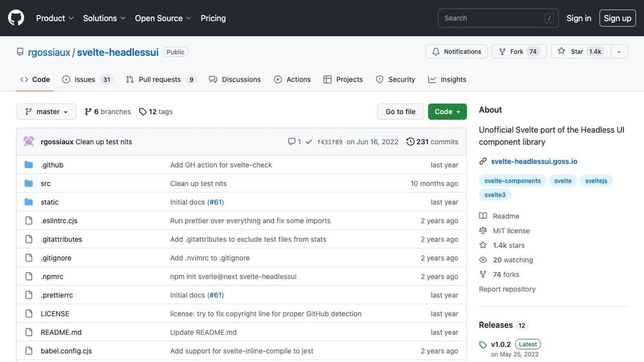Screen dimensions: 644x362
Task: Open the README.md file
Action: 61,332
